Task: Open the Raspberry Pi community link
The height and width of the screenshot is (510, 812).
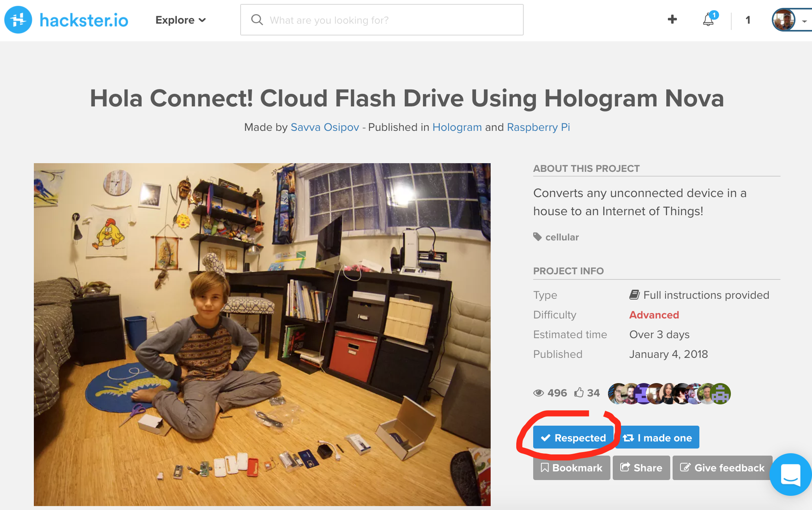Action: pyautogui.click(x=538, y=127)
